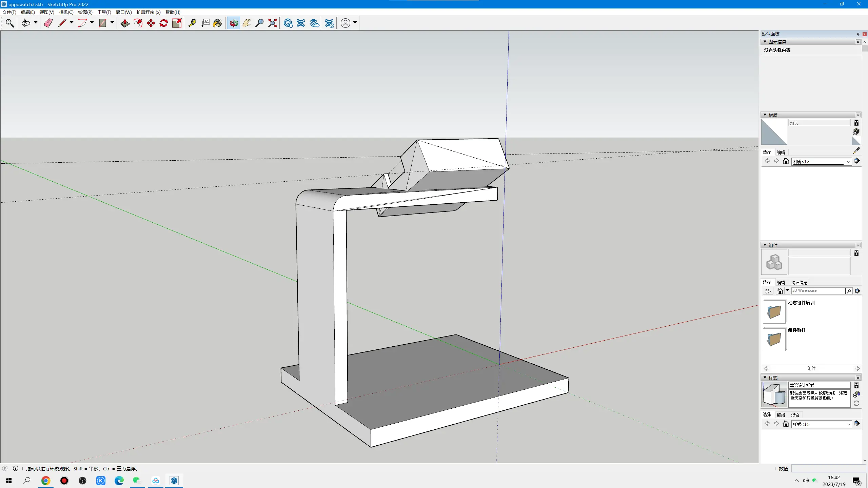
Task: Open the 样式<1> collection dropdown
Action: pos(848,424)
